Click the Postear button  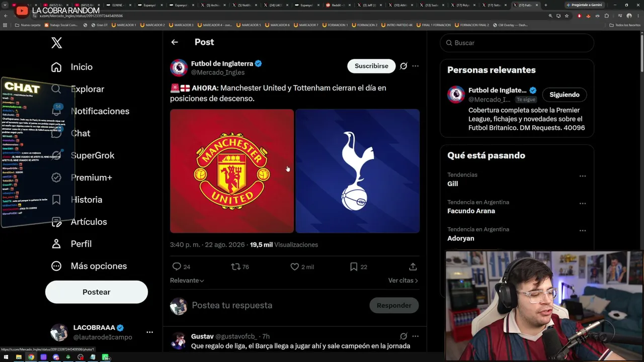tap(97, 292)
